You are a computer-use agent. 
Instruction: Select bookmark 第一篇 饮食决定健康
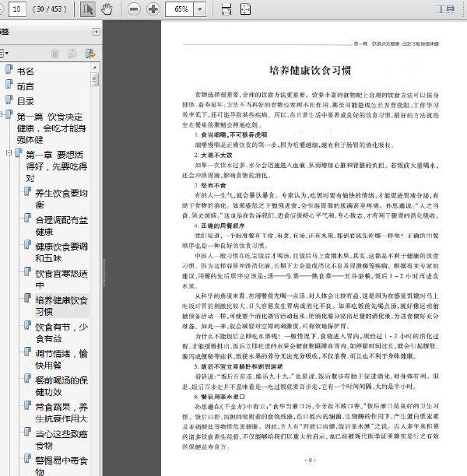(x=51, y=128)
